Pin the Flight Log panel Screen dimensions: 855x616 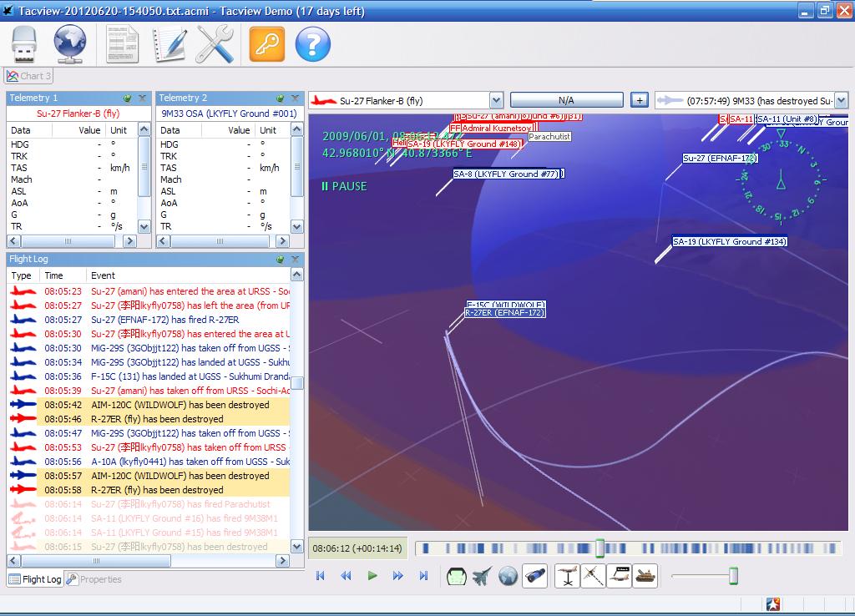click(x=281, y=260)
